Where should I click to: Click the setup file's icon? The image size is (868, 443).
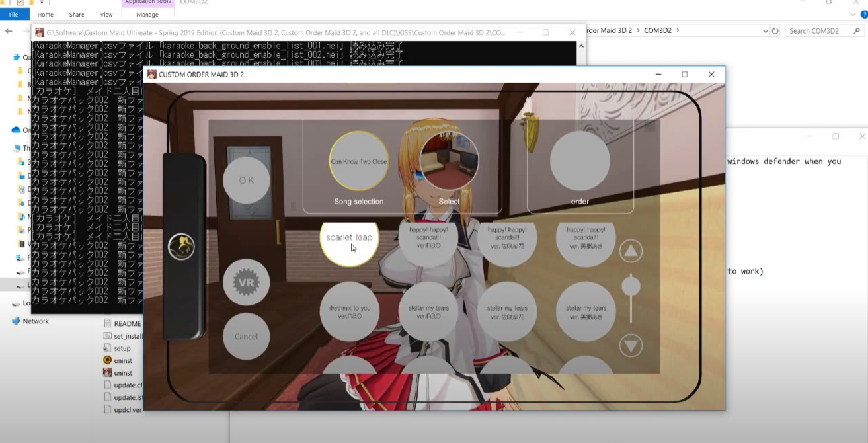(108, 348)
